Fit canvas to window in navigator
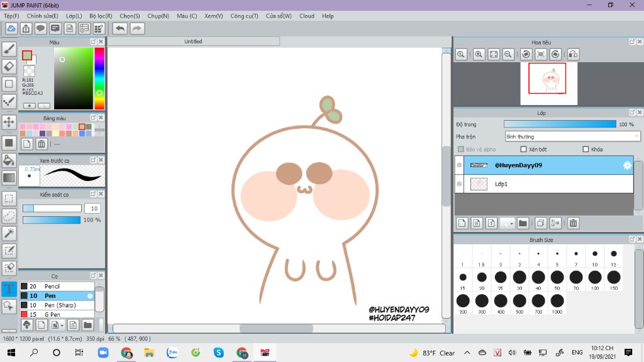The image size is (644, 362). coord(494,54)
